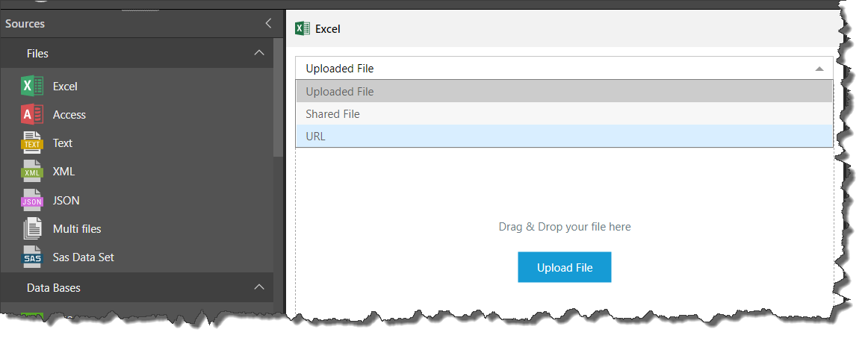
Task: Select the Access database file icon
Action: pyautogui.click(x=32, y=115)
